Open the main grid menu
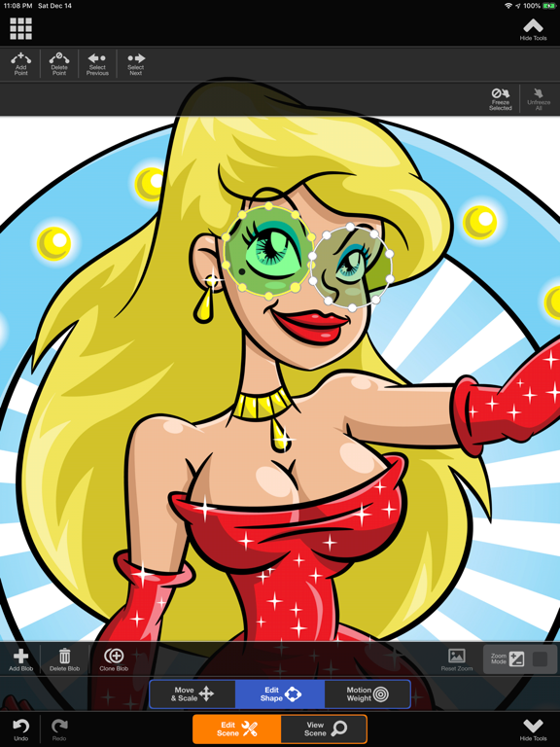This screenshot has width=560, height=747. [21, 28]
